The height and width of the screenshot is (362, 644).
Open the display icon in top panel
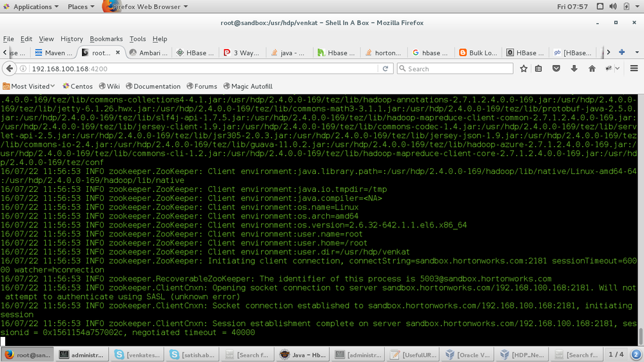pos(600,6)
